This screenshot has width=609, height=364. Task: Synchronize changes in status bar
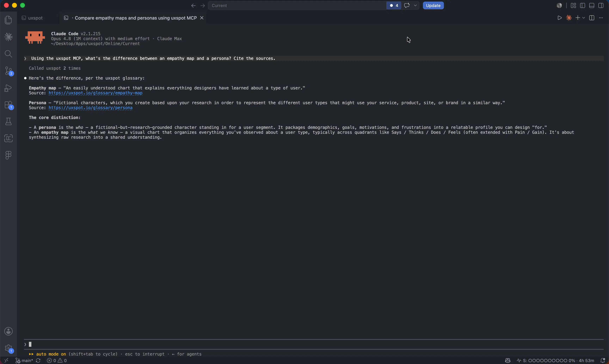[38, 360]
